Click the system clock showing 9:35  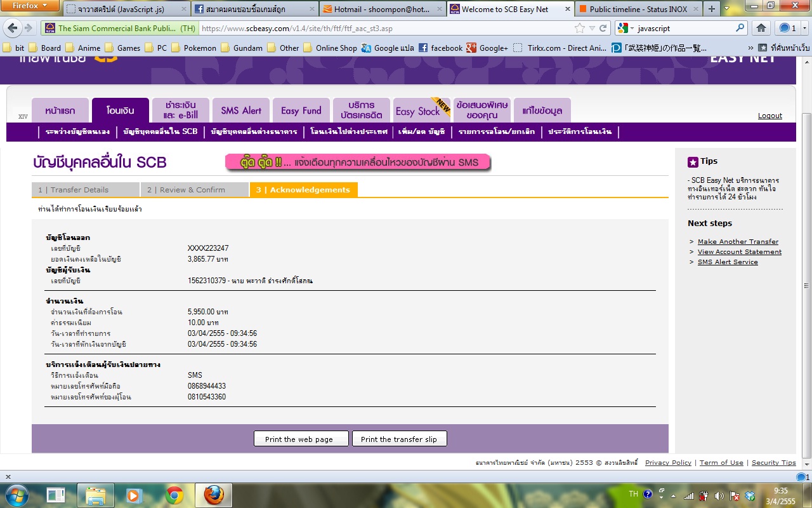pyautogui.click(x=781, y=495)
